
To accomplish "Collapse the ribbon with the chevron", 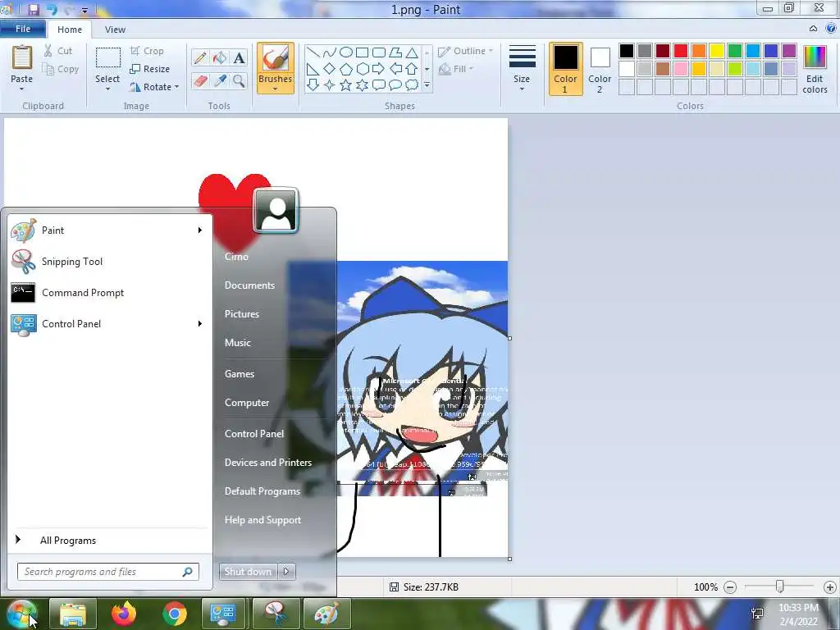I will pos(813,29).
